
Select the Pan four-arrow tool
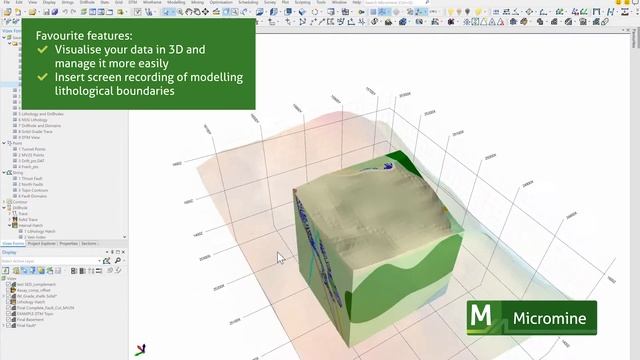(205, 12)
